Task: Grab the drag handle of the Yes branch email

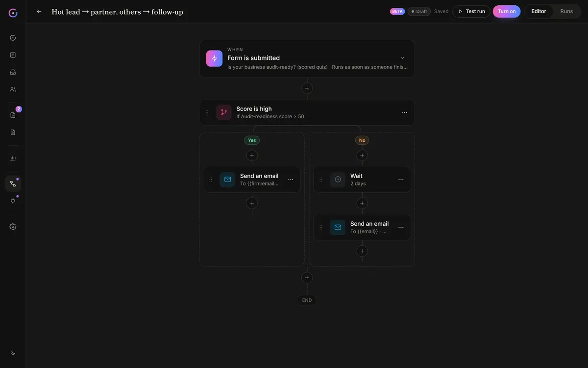Action: coord(211,180)
